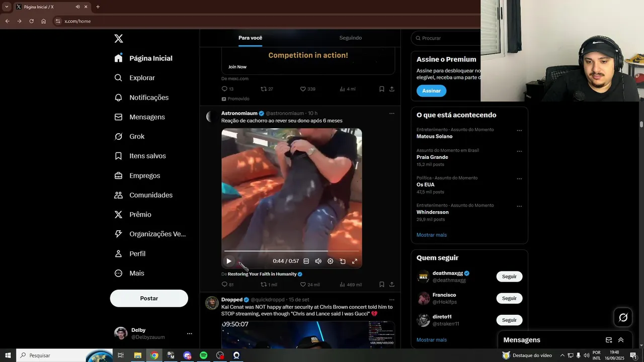Open Página Inicial from sidebar
The height and width of the screenshot is (362, 644).
click(143, 58)
